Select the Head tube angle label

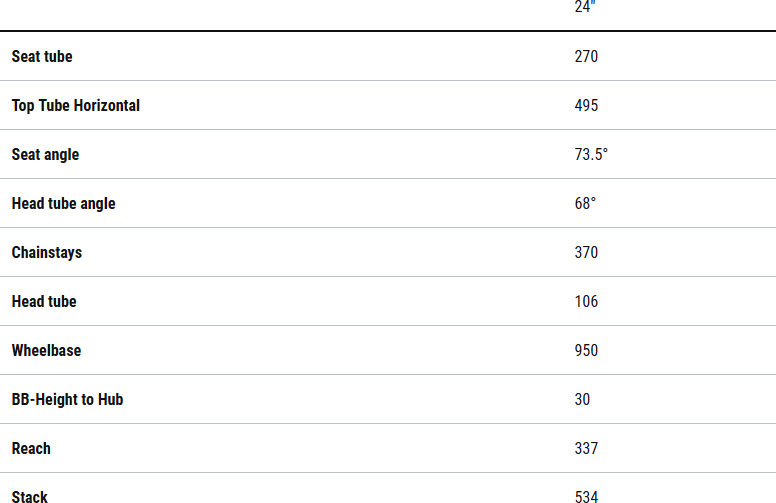tap(63, 204)
